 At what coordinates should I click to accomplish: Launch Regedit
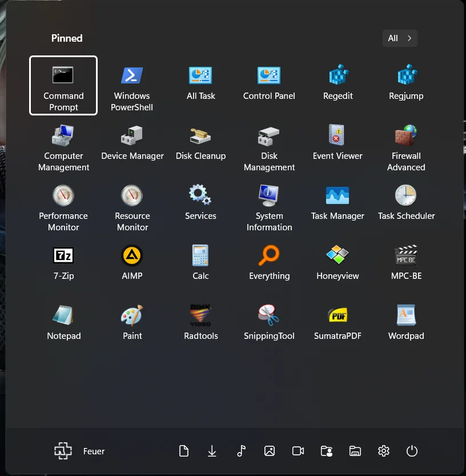pyautogui.click(x=338, y=85)
